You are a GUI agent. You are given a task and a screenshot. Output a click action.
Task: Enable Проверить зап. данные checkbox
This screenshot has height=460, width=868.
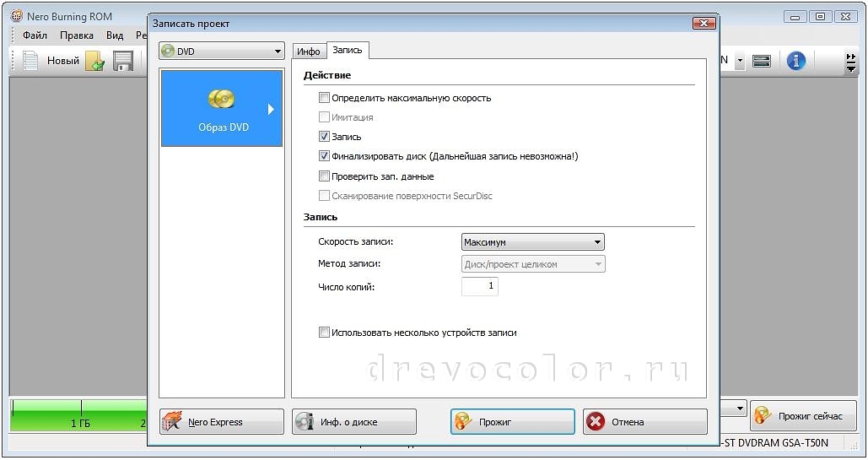click(x=324, y=176)
